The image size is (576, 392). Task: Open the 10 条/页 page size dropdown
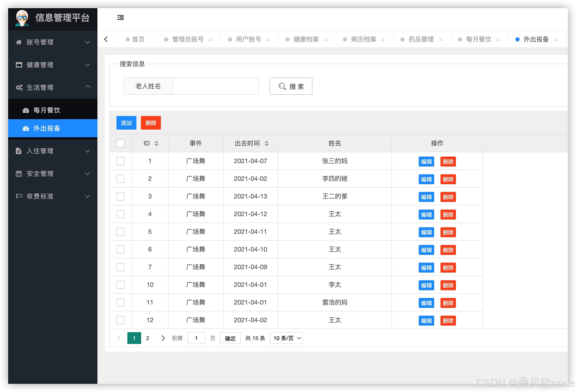tap(286, 338)
